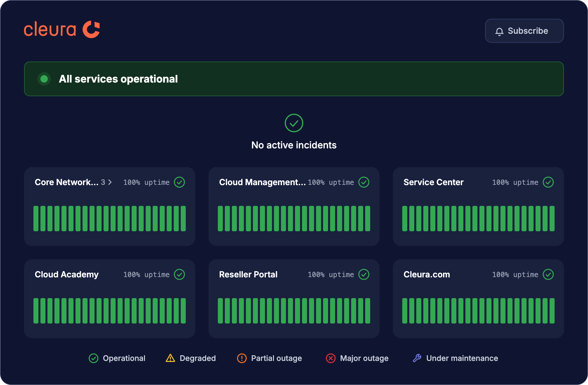Screen dimensions: 588x385
Task: Click Cleura.com operational check icon
Action: pyautogui.click(x=548, y=274)
